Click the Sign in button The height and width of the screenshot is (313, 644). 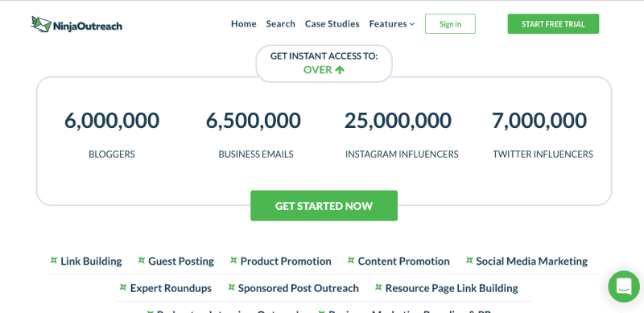[450, 24]
